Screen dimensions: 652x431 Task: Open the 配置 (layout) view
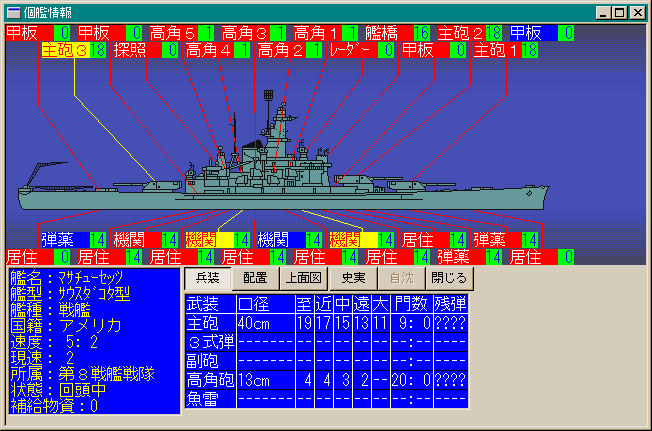tap(255, 278)
